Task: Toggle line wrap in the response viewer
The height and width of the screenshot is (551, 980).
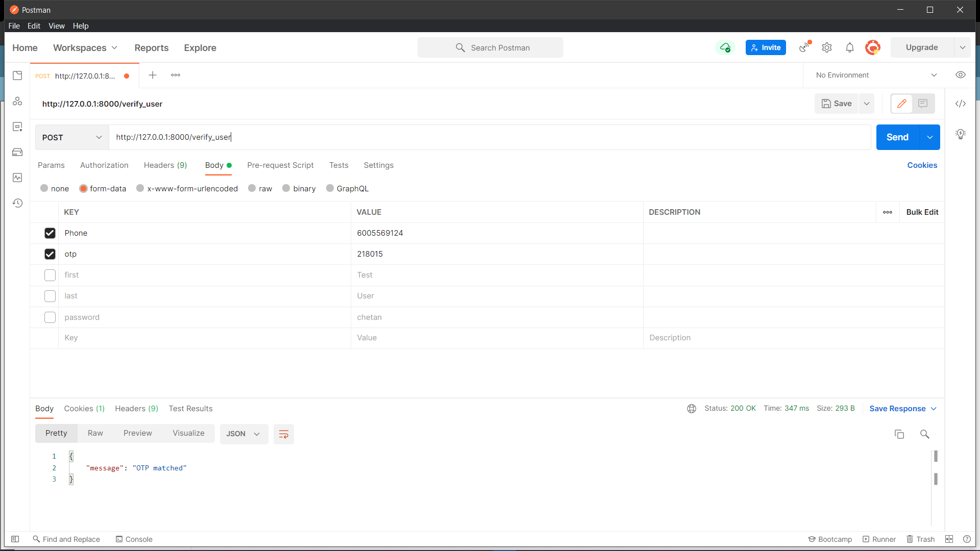Action: [x=284, y=434]
